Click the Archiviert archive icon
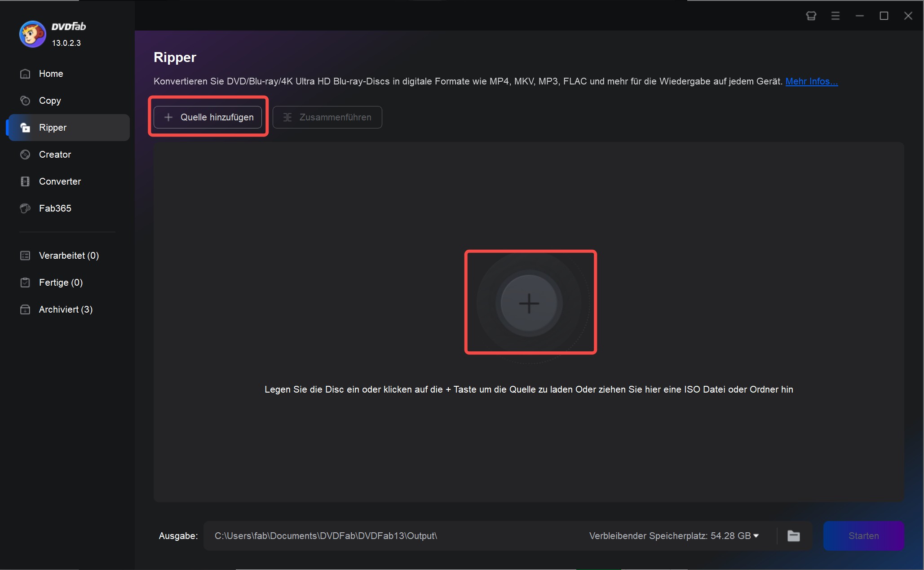 [x=24, y=309]
